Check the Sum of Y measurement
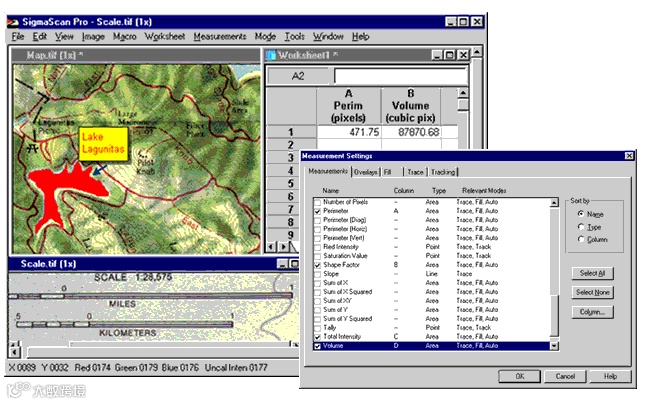648x404 pixels. coord(317,310)
